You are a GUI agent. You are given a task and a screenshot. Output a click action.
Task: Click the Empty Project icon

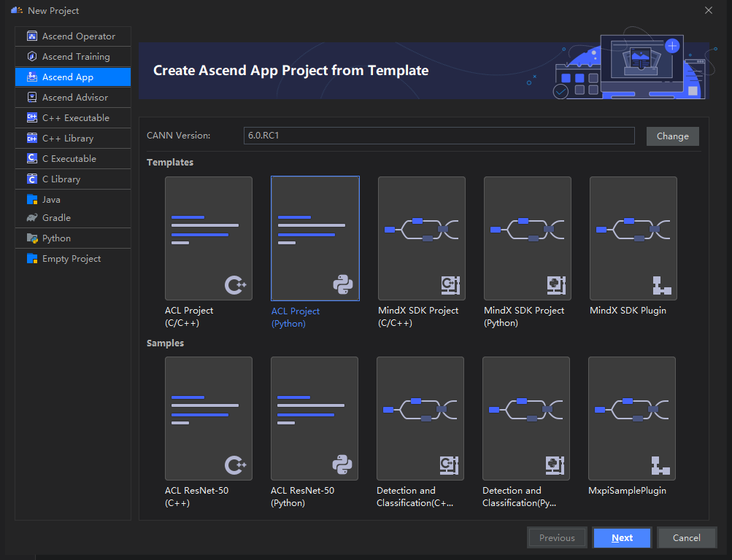pos(31,259)
